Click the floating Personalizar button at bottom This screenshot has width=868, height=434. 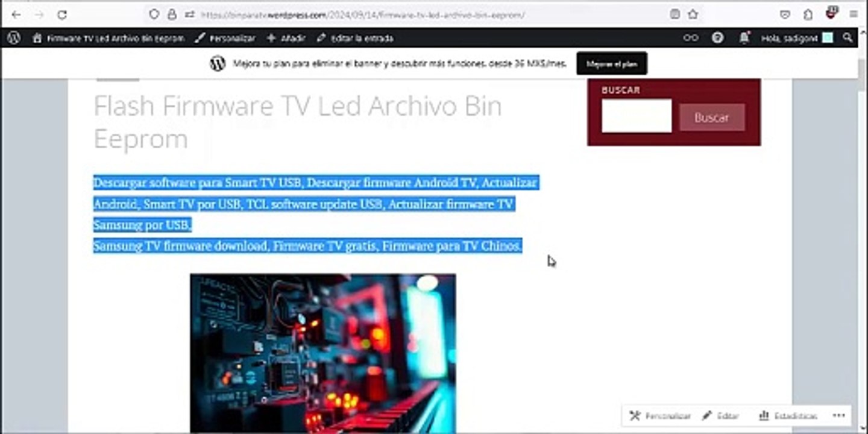point(660,416)
